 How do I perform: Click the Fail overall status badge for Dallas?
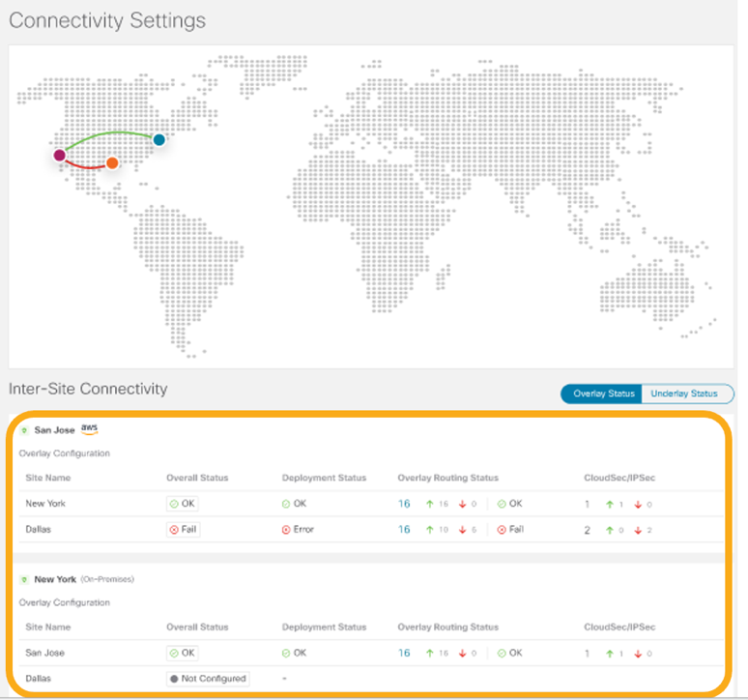183,530
